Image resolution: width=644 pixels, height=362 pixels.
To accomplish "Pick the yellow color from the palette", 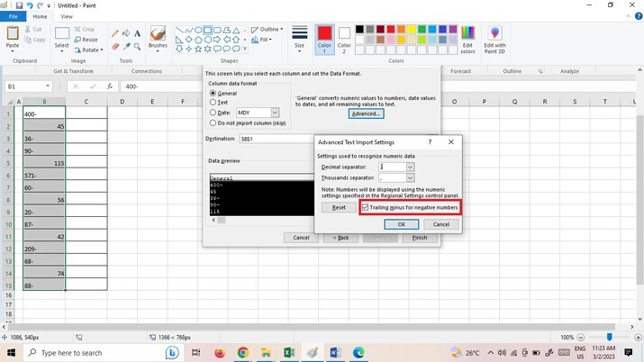I will pyautogui.click(x=411, y=29).
